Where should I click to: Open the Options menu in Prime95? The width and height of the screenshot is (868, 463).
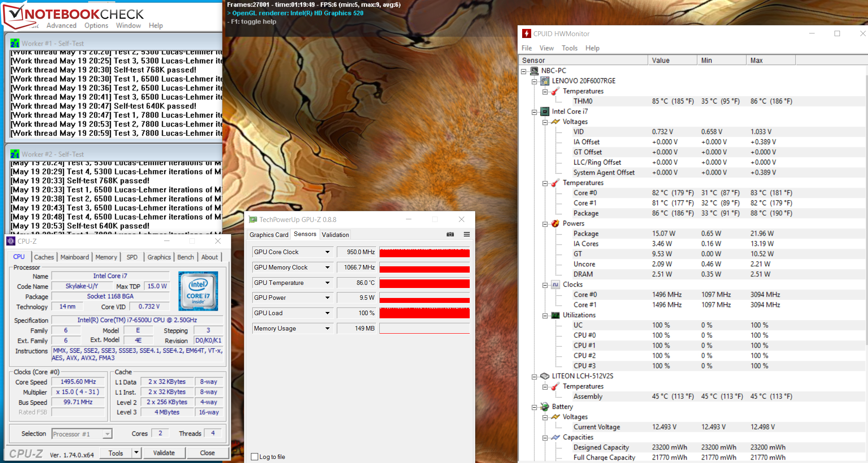[x=96, y=25]
